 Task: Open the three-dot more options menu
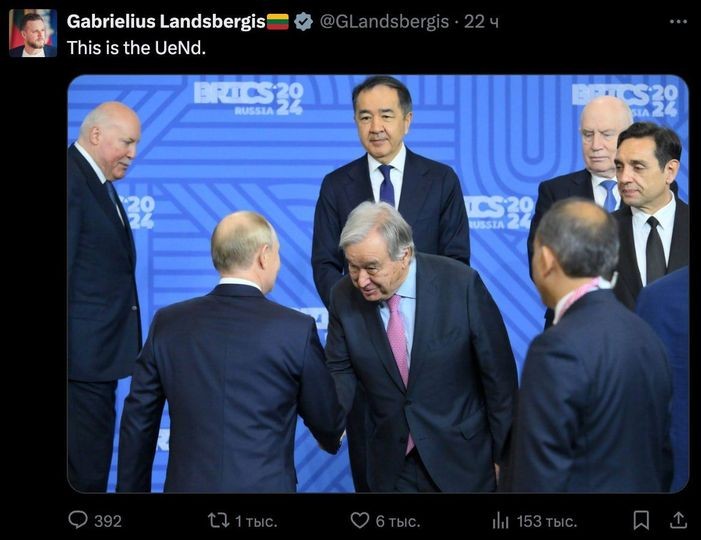pos(678,21)
